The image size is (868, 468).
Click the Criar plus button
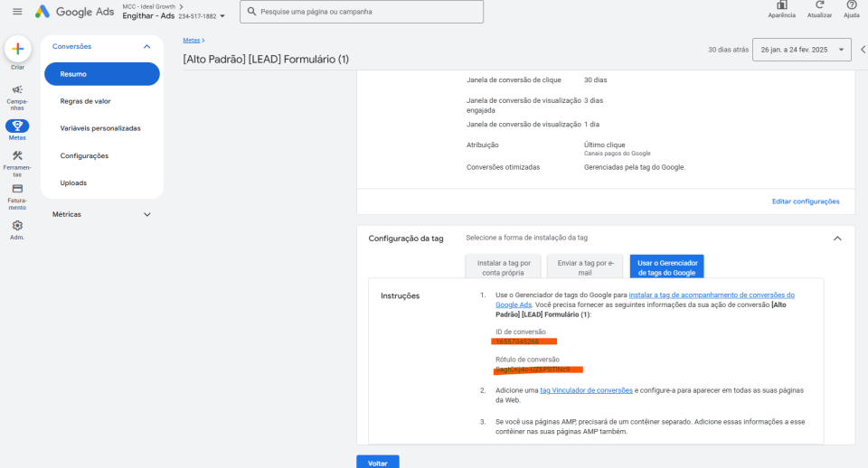pos(17,49)
